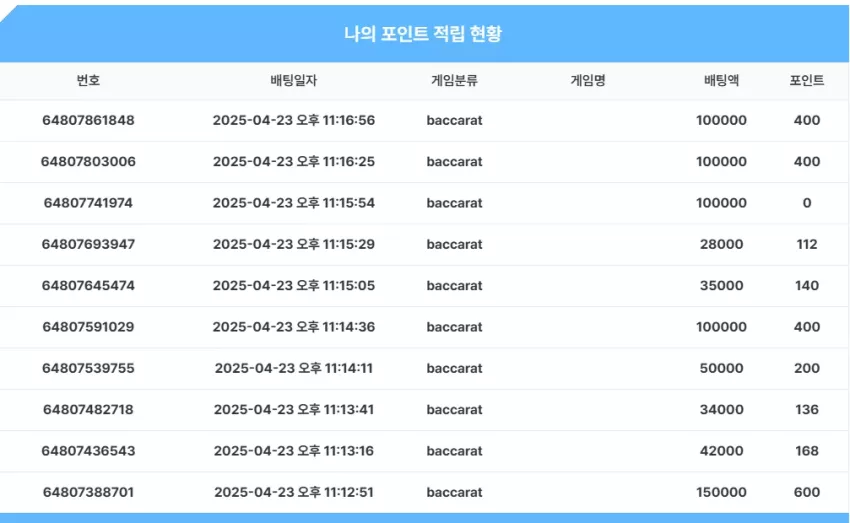Screen dimensions: 850x523
Task: Click the 게임분류 column header
Action: [x=454, y=80]
